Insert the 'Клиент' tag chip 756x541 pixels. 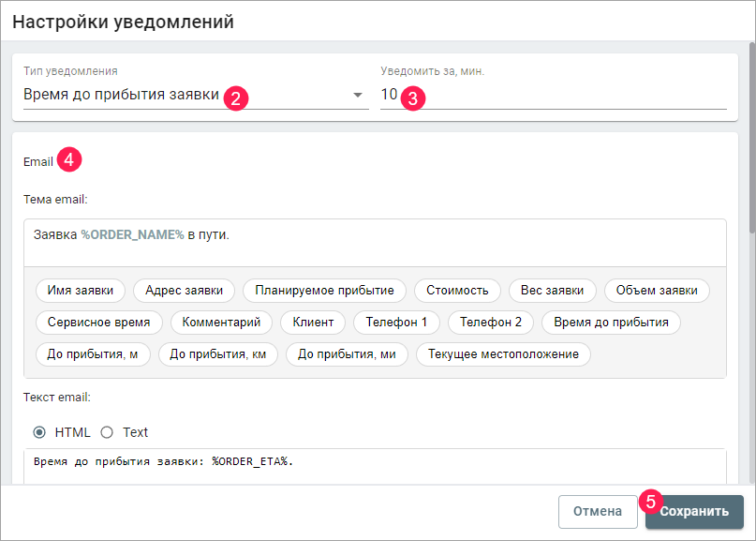tap(313, 323)
